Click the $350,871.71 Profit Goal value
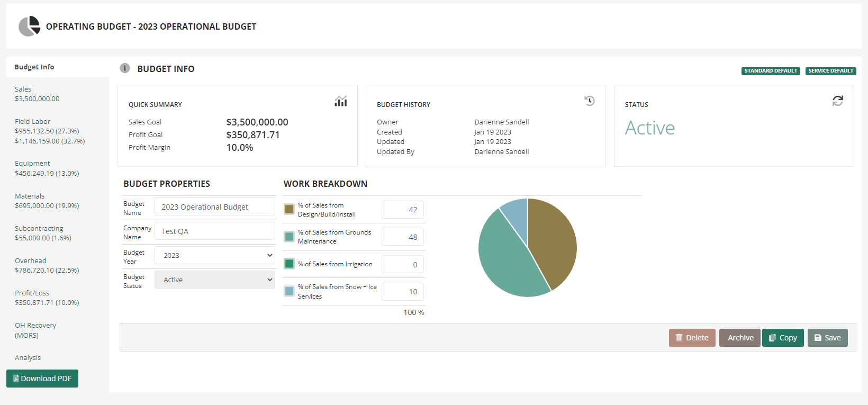Image resolution: width=868 pixels, height=405 pixels. pos(253,135)
